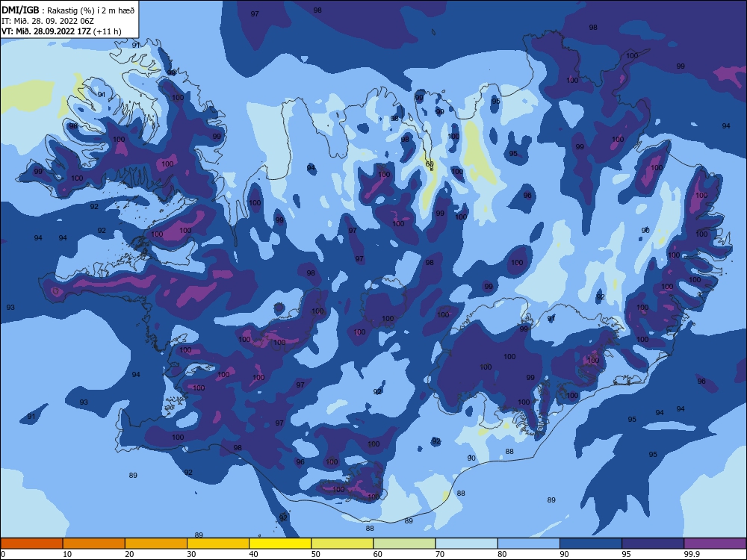
Task: Click the "(+11 h)" forecast offset text
Action: click(107, 31)
